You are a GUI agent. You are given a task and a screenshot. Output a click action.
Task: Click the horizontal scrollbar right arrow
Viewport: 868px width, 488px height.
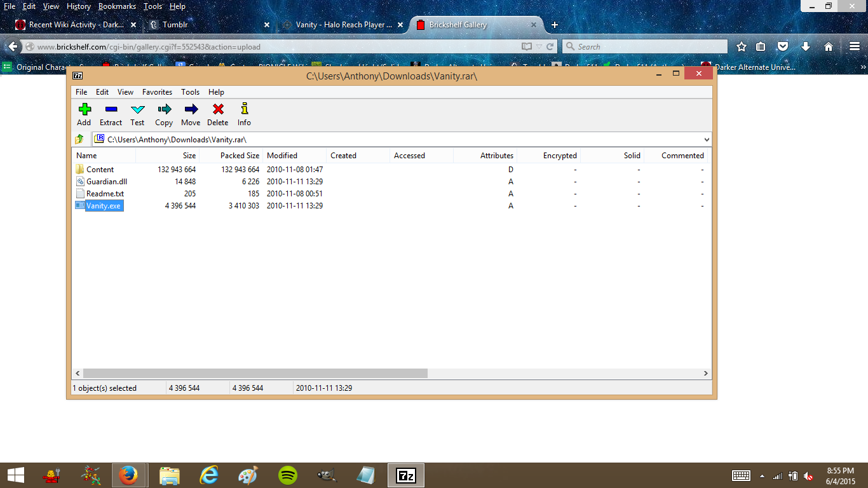pyautogui.click(x=706, y=374)
